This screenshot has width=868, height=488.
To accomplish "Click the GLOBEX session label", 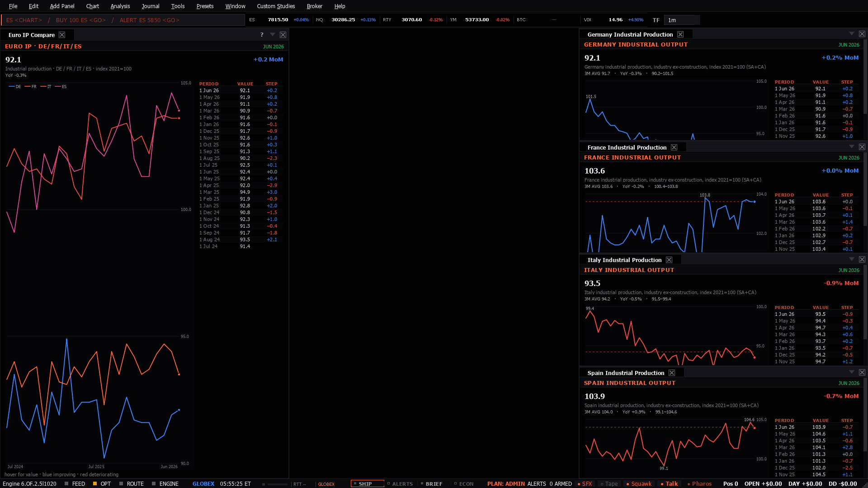I will point(203,483).
